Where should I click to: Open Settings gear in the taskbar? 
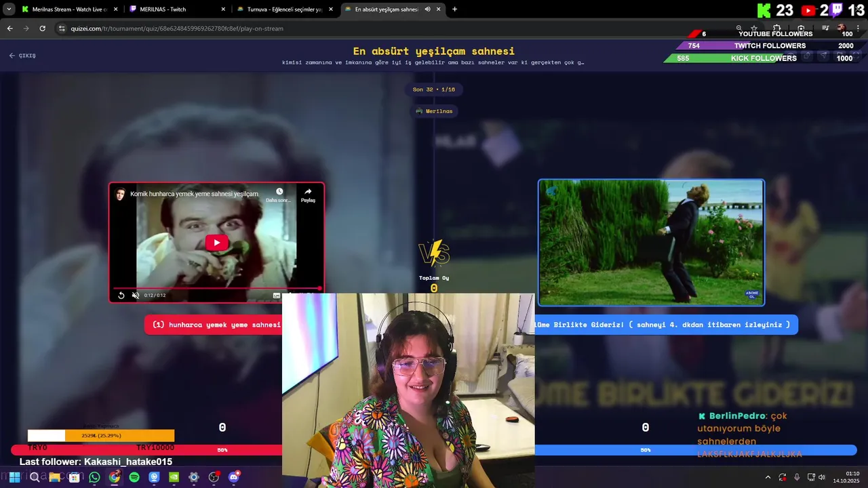point(194,477)
